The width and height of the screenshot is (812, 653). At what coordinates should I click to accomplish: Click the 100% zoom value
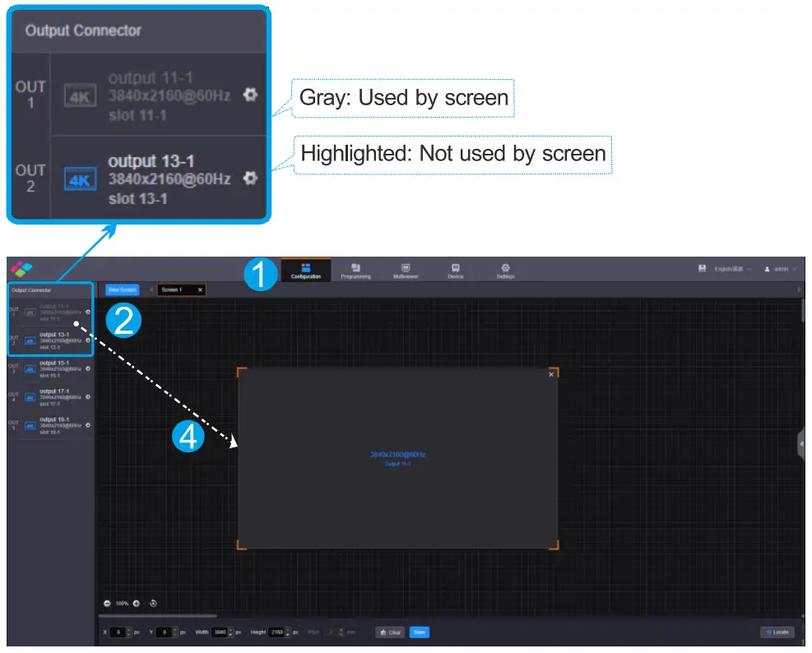pos(122,604)
